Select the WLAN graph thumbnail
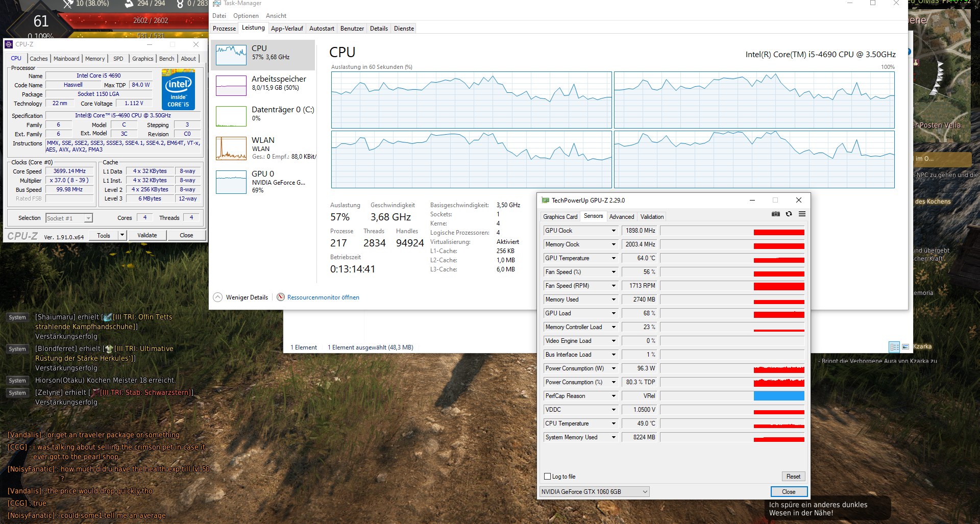 pos(231,148)
